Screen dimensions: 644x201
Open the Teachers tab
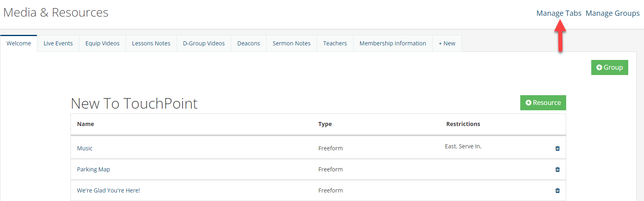pyautogui.click(x=335, y=43)
